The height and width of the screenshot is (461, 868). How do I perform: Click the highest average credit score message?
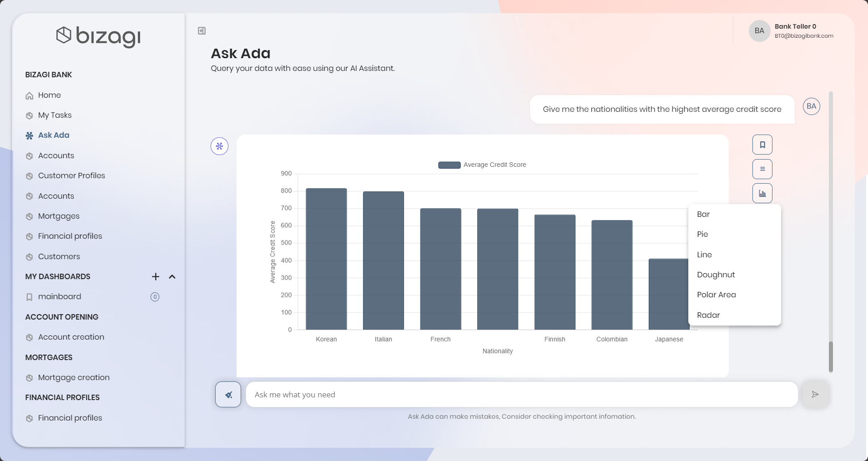[662, 109]
